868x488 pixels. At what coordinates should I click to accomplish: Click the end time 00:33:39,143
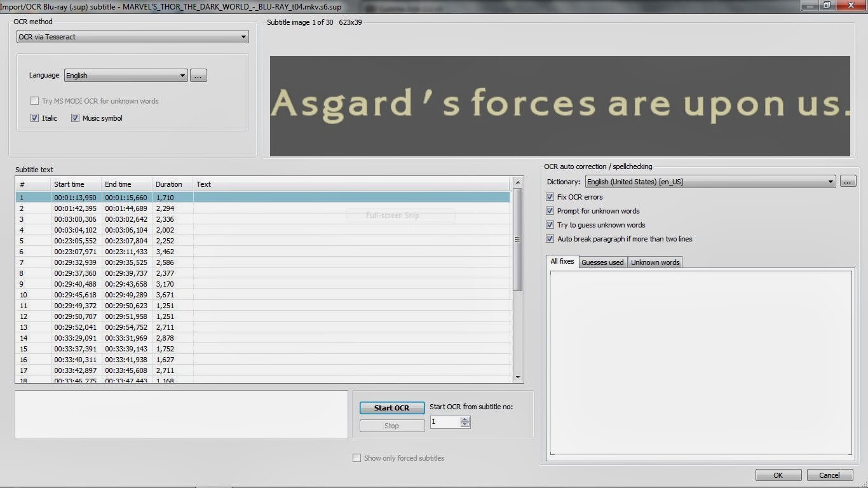[x=126, y=349]
